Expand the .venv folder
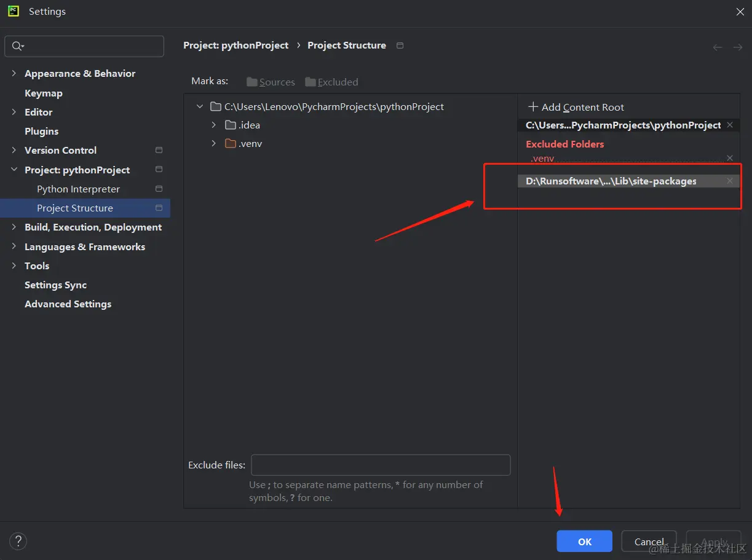 [x=214, y=143]
